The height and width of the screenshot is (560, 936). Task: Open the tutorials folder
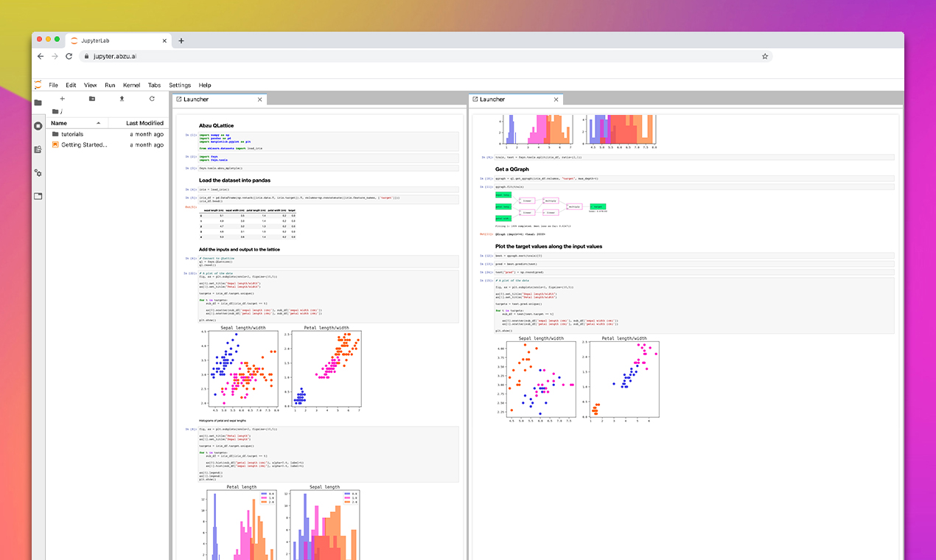point(71,134)
